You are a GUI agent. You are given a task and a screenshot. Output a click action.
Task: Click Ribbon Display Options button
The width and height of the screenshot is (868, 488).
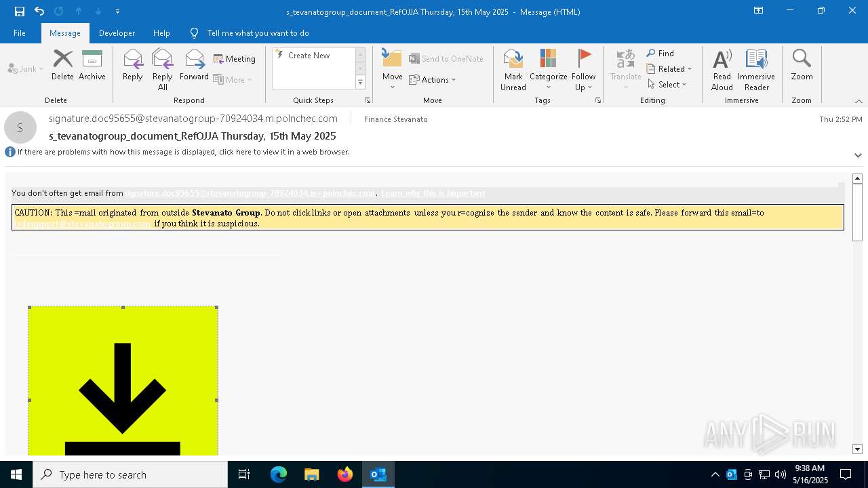point(758,11)
